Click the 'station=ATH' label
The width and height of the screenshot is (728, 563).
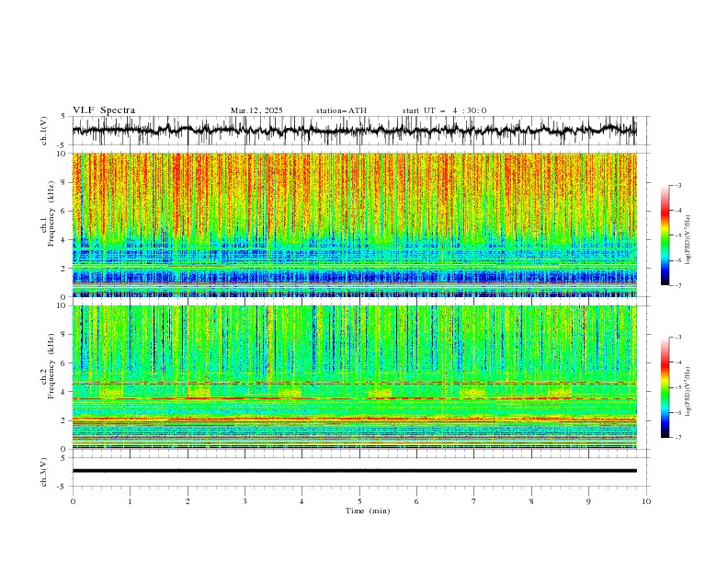click(341, 110)
